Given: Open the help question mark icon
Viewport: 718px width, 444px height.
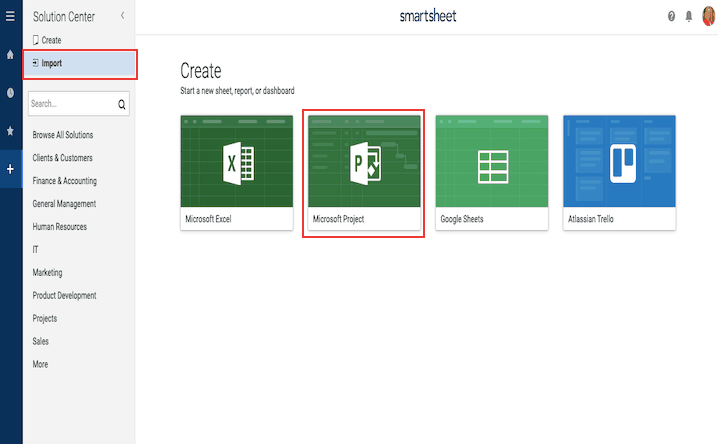Looking at the screenshot, I should point(671,16).
